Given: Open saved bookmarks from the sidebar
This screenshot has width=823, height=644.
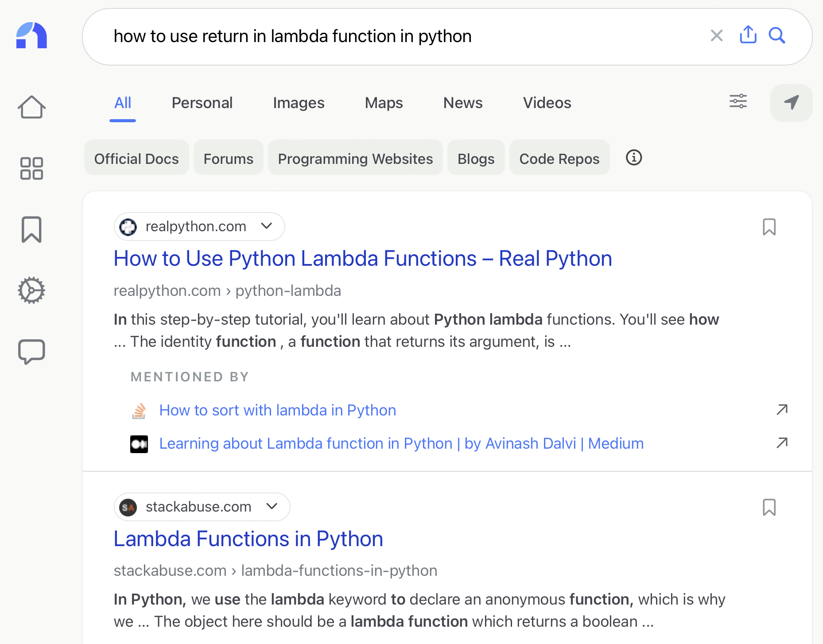Looking at the screenshot, I should pyautogui.click(x=31, y=229).
